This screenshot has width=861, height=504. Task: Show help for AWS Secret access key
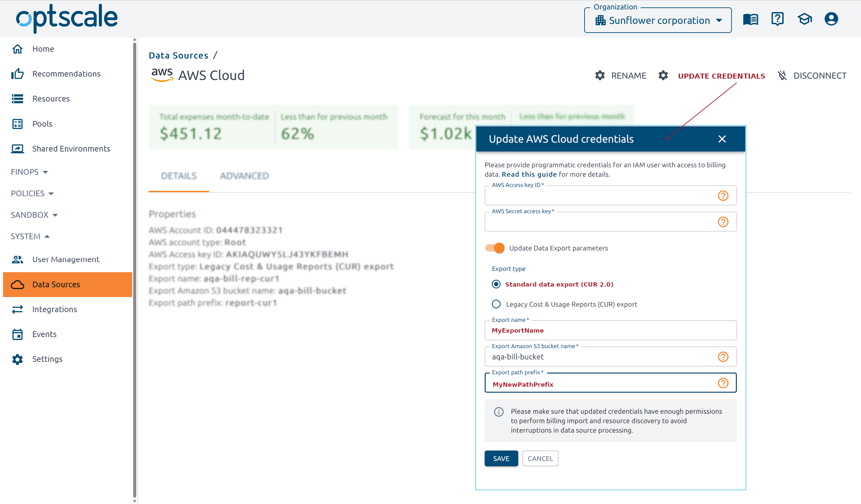723,222
